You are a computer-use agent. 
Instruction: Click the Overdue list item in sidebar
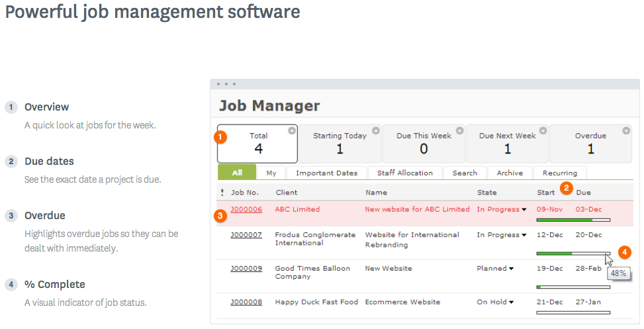click(45, 216)
